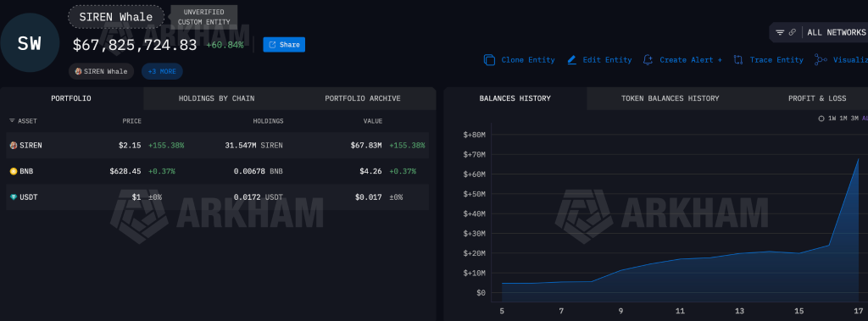Click the Edit Entity pencil icon
This screenshot has width=868, height=321.
572,60
